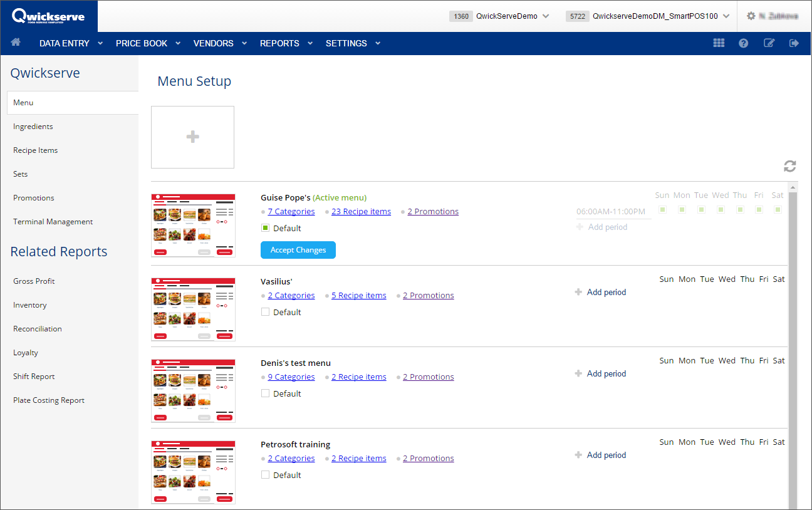Click the Accept Changes button
The image size is (812, 510).
(298, 250)
